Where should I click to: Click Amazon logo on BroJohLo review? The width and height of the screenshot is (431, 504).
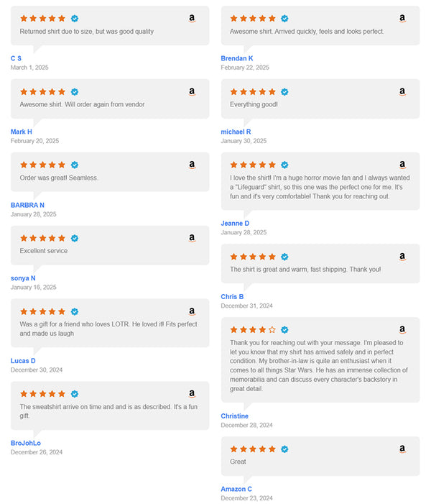click(x=192, y=394)
